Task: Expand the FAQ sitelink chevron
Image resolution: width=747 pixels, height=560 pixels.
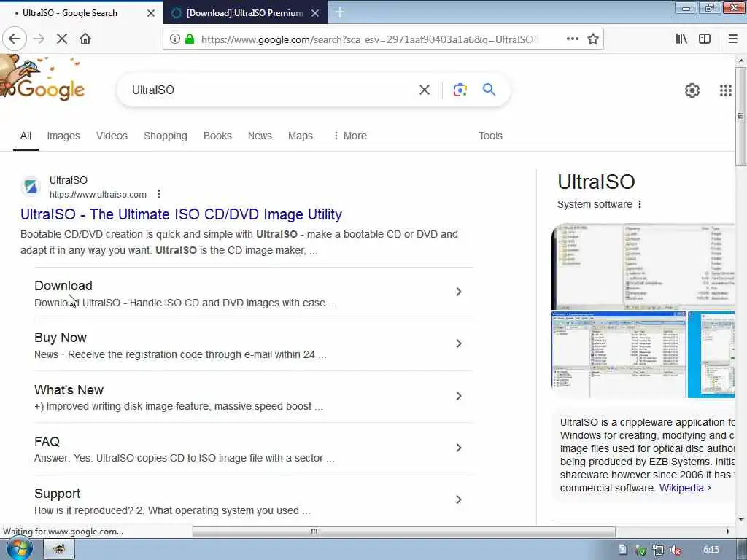Action: click(459, 448)
